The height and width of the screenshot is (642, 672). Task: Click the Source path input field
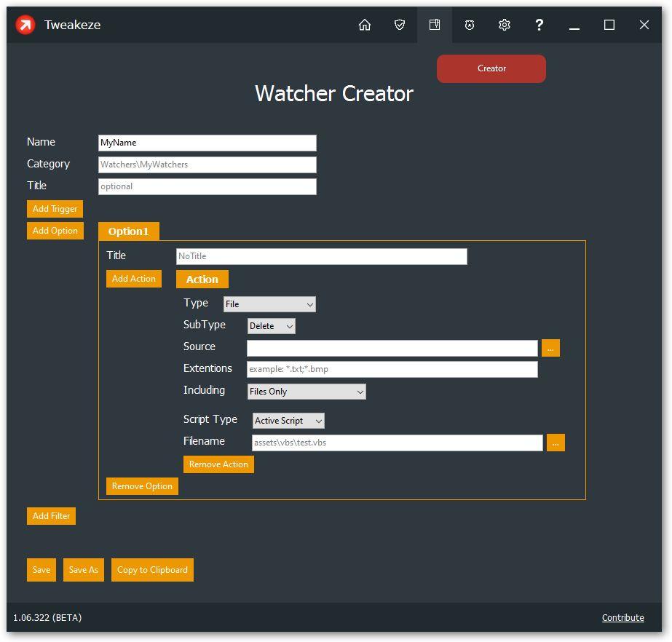point(392,348)
